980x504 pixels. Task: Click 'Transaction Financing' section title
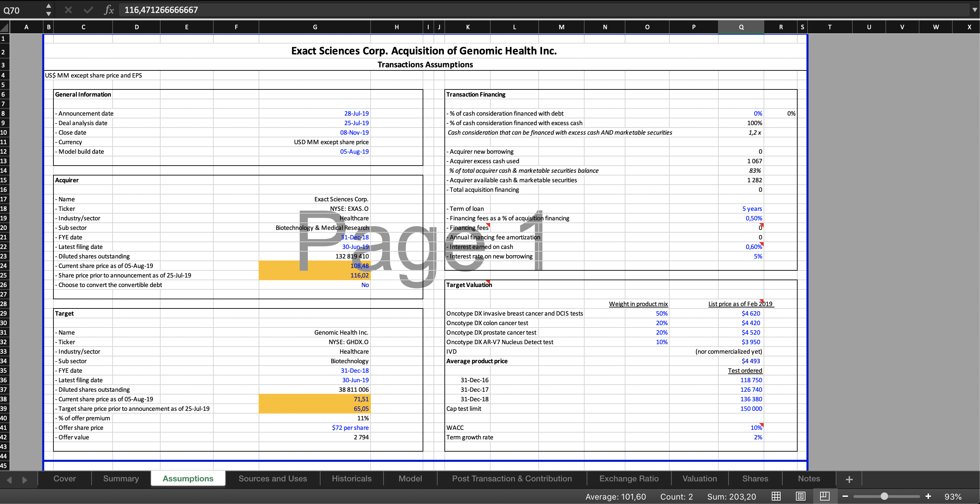coord(476,94)
